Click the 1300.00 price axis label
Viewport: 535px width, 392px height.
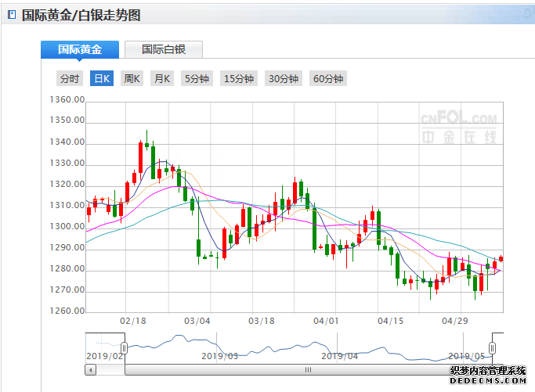coord(67,226)
